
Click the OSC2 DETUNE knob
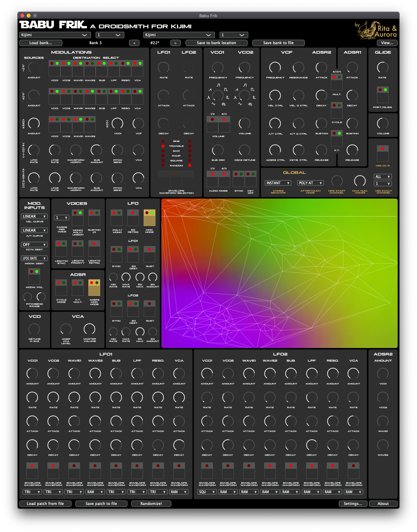pos(244,150)
